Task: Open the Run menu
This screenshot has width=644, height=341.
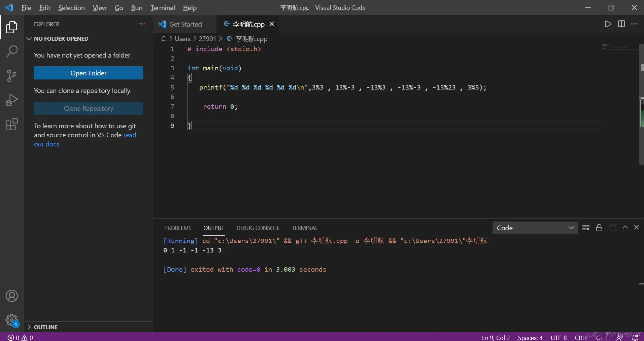Action: coord(137,7)
